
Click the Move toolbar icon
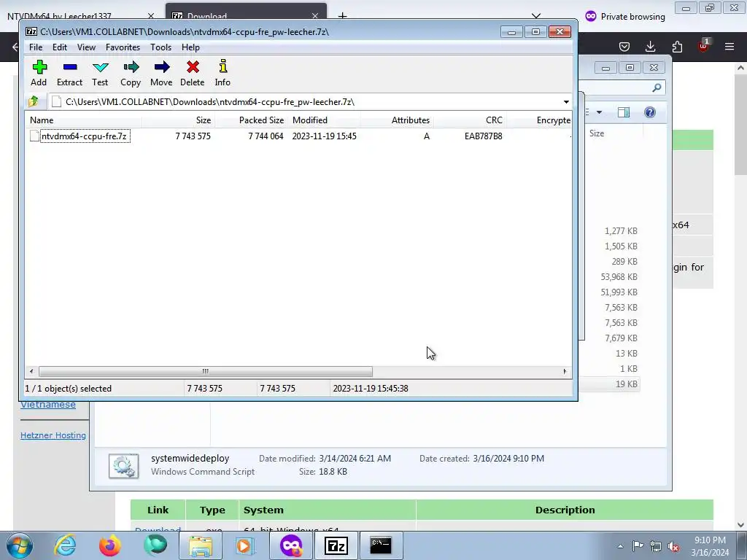(161, 74)
